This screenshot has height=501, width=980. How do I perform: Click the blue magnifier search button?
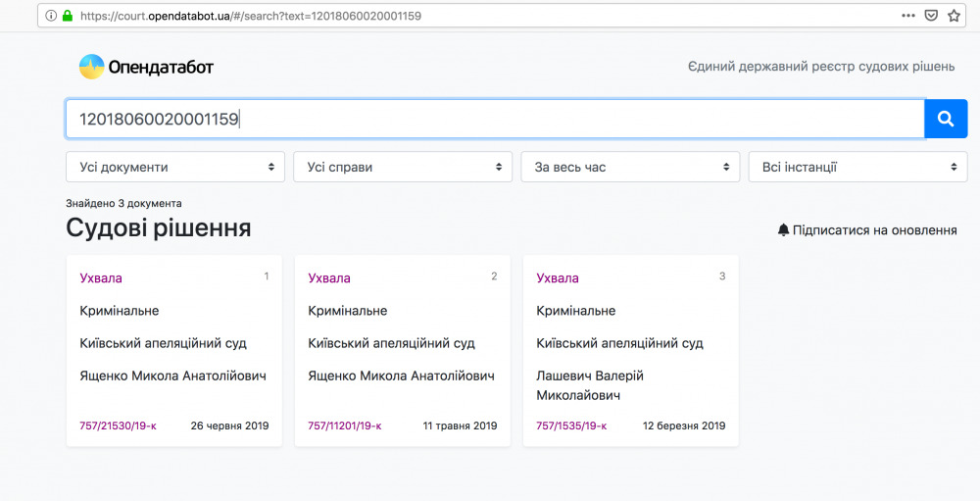946,119
